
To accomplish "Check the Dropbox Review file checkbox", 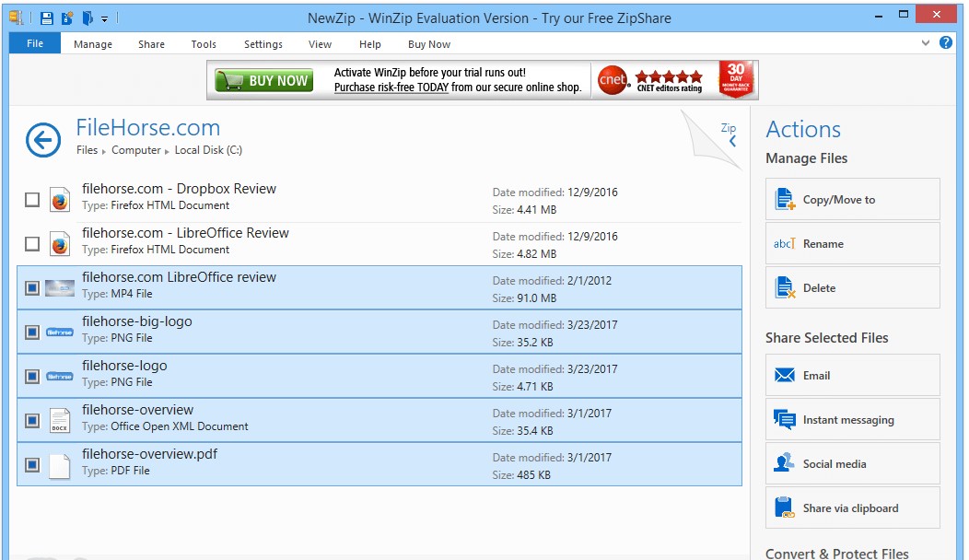I will [x=32, y=200].
